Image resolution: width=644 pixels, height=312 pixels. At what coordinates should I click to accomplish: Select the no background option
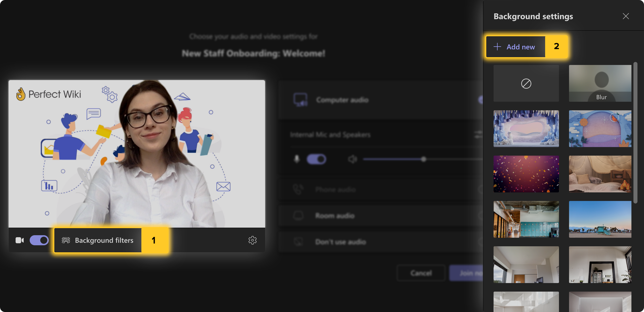526,83
